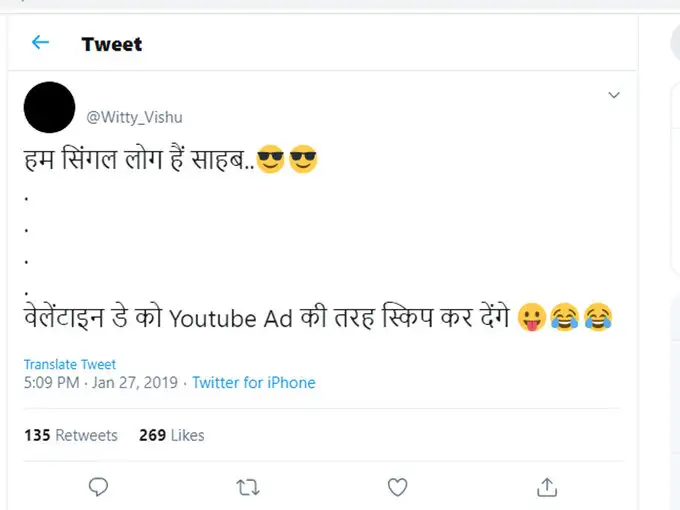Click the last tears-of-joy emoji
This screenshot has width=680, height=510.
[x=598, y=319]
